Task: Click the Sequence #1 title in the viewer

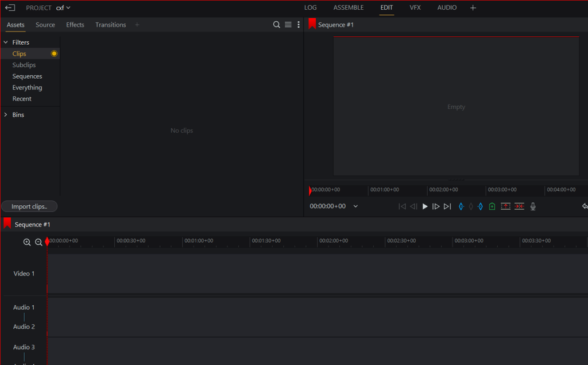Action: pos(335,25)
